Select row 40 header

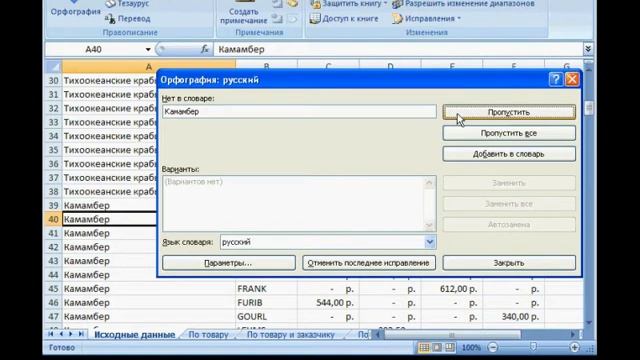coord(53,219)
